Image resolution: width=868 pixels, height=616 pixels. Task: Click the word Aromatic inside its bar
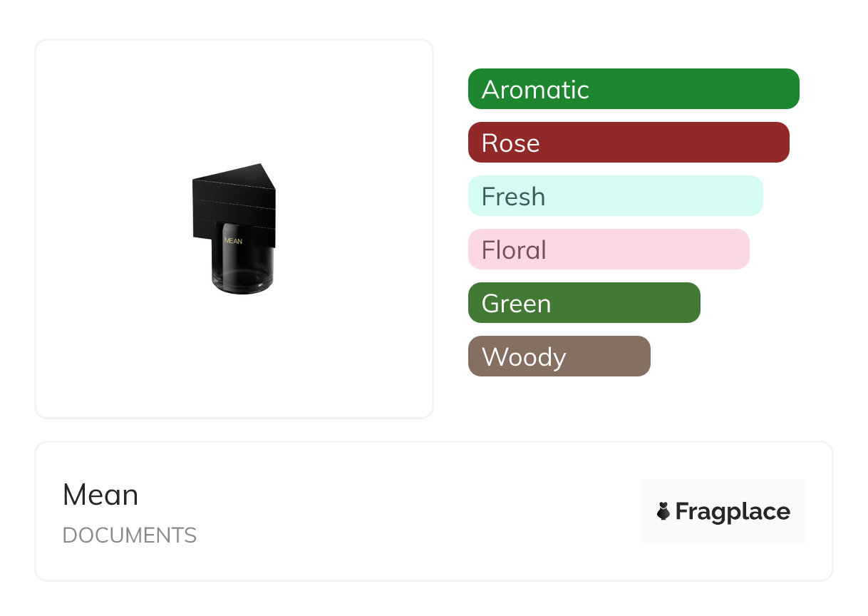point(535,90)
